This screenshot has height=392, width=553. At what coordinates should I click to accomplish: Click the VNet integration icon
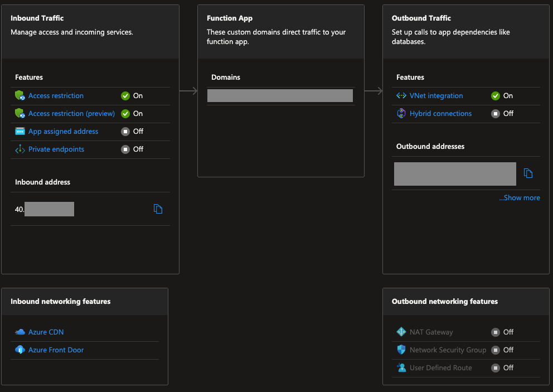(x=401, y=95)
